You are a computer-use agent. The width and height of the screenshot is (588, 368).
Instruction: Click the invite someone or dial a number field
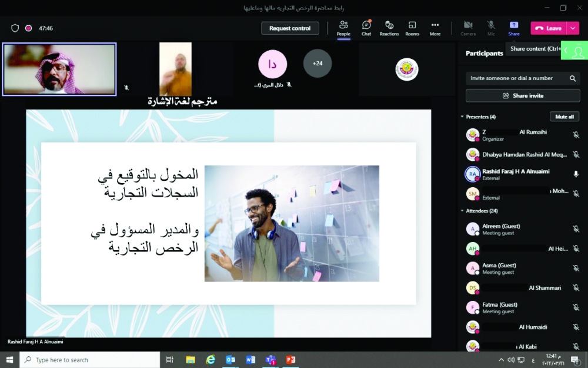[517, 78]
